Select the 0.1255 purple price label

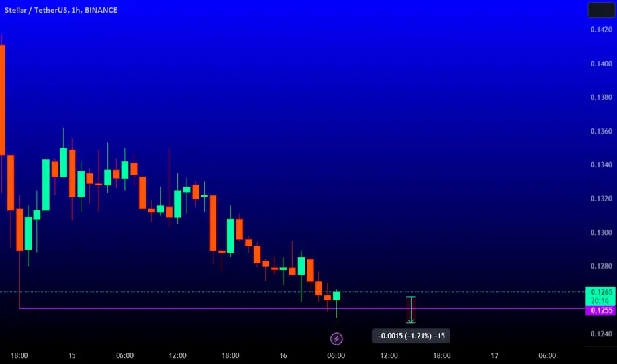(x=601, y=310)
